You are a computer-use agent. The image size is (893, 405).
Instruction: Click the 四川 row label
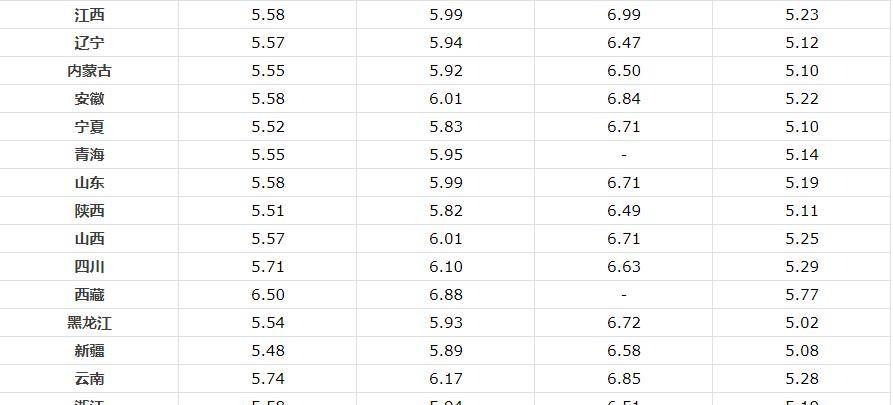pos(89,267)
